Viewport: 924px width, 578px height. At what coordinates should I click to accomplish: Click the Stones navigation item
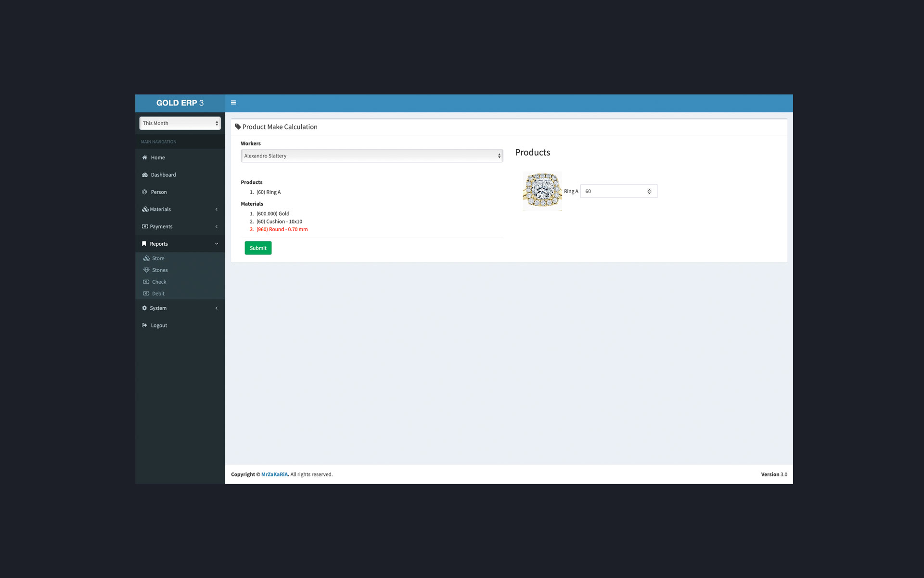click(160, 270)
